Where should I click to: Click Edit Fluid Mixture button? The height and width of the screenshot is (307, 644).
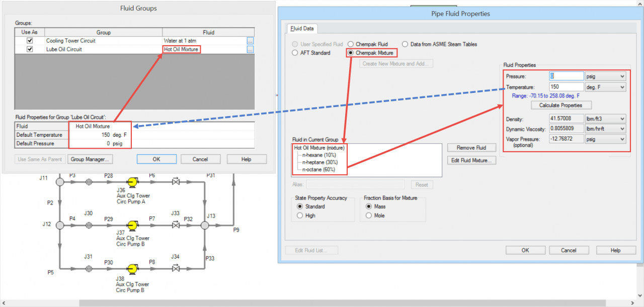click(472, 160)
